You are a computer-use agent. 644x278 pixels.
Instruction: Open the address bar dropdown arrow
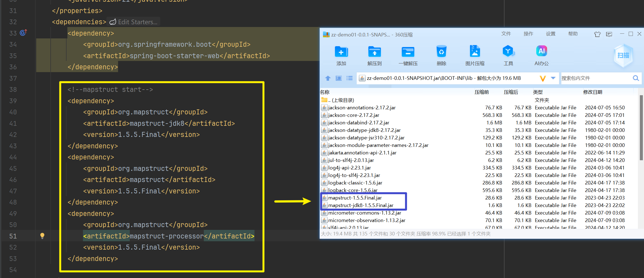553,78
